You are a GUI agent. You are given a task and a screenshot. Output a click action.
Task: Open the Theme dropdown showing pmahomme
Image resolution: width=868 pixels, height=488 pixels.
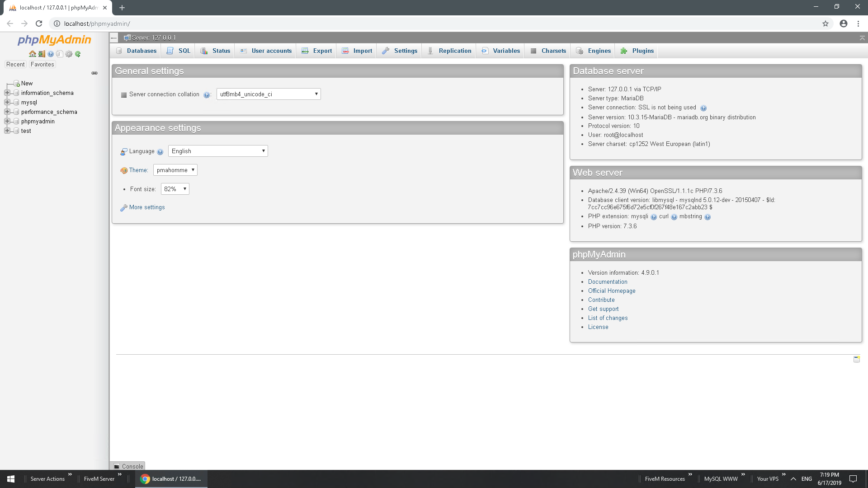pyautogui.click(x=175, y=170)
